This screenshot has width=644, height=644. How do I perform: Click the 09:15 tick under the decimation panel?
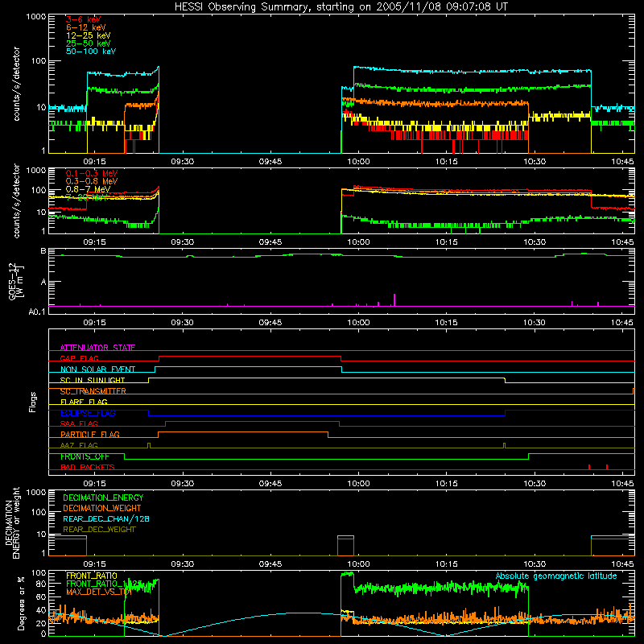coord(94,564)
